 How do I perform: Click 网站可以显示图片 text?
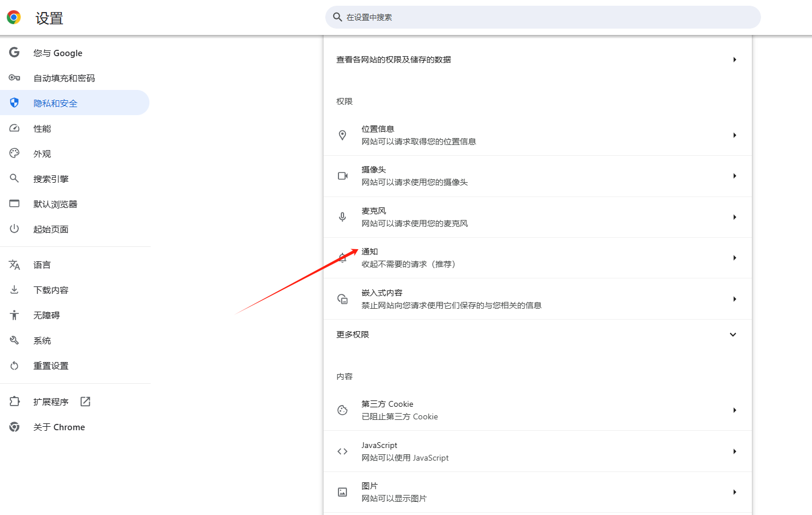[x=394, y=498]
